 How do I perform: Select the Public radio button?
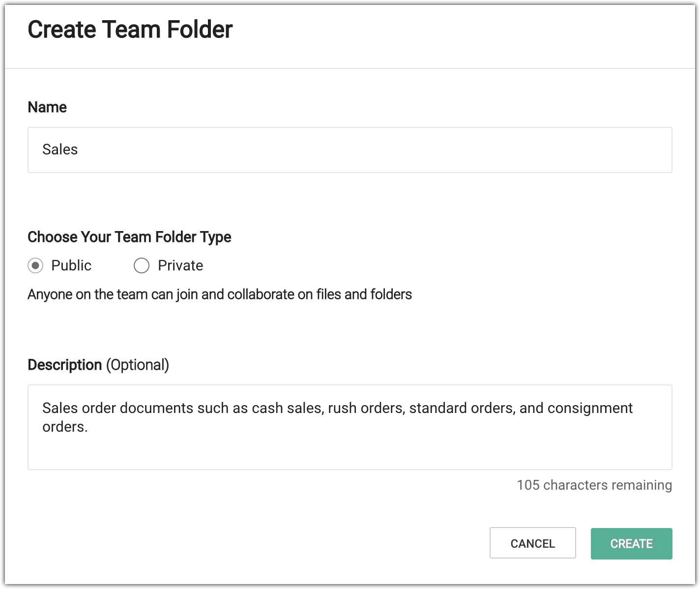35,265
